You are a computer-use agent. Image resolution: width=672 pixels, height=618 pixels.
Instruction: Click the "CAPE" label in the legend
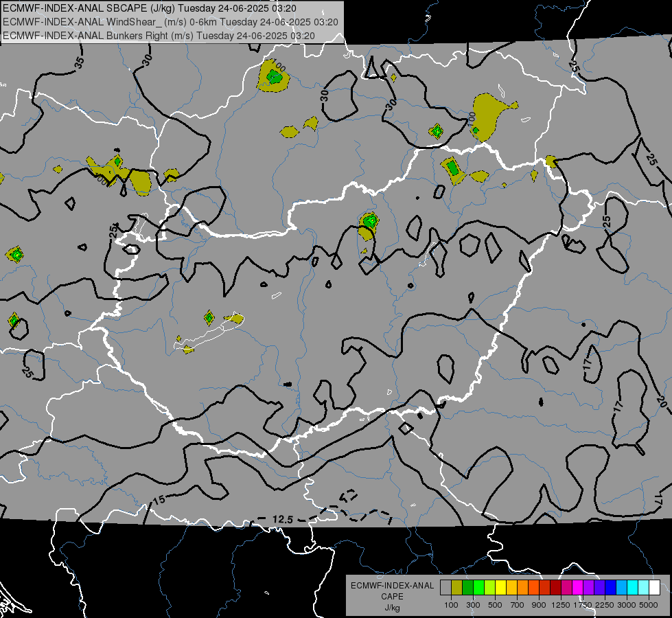click(393, 596)
